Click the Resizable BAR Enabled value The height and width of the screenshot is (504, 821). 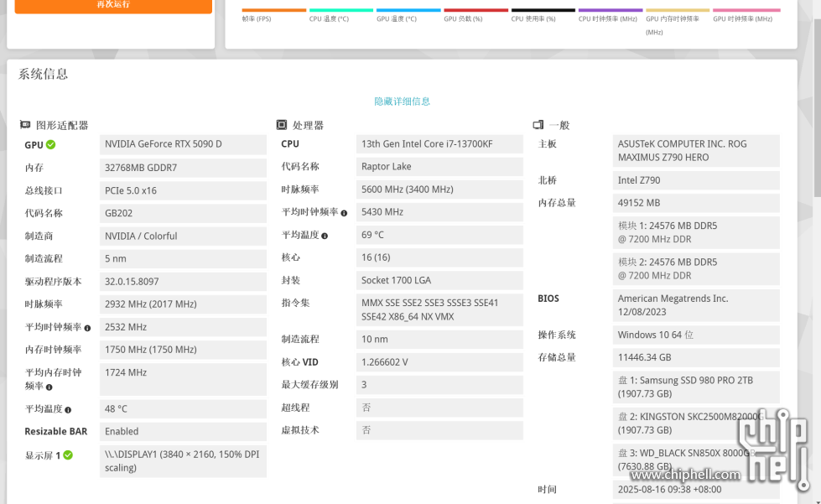click(x=184, y=431)
